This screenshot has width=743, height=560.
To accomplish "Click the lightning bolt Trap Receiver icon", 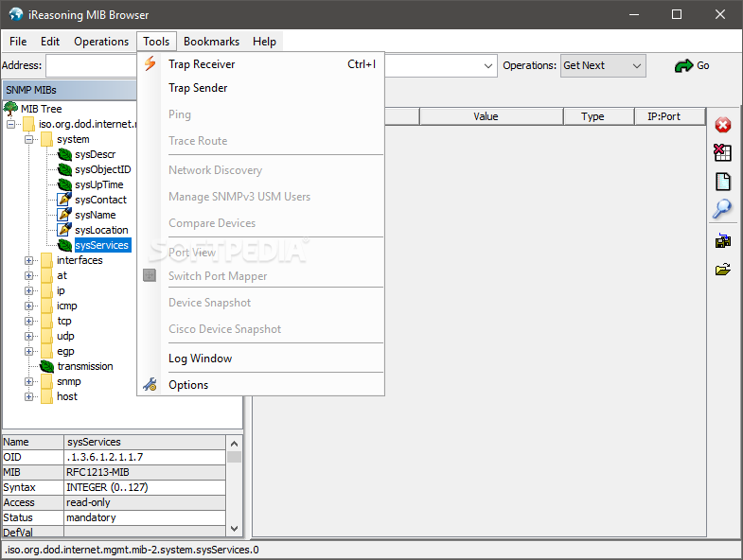I will tap(150, 63).
